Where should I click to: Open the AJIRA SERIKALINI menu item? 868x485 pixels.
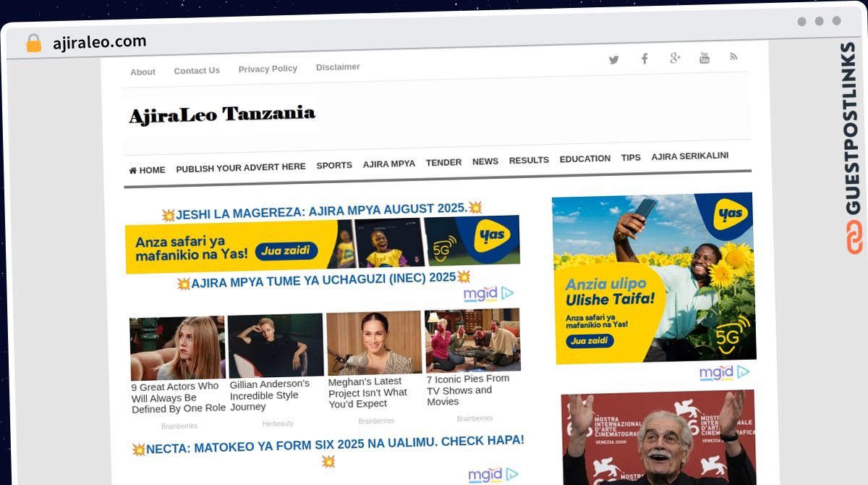[690, 156]
